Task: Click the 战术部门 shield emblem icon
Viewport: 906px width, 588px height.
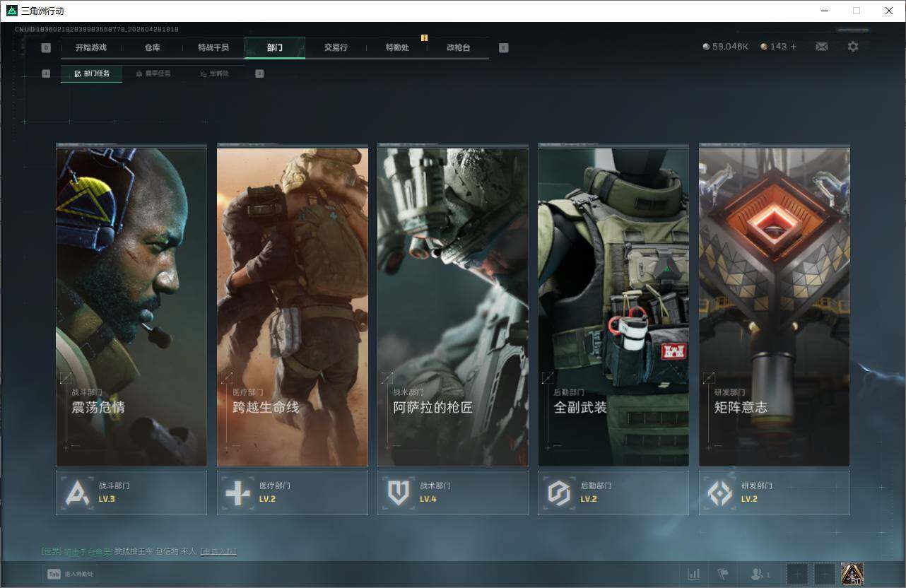Action: tap(399, 493)
